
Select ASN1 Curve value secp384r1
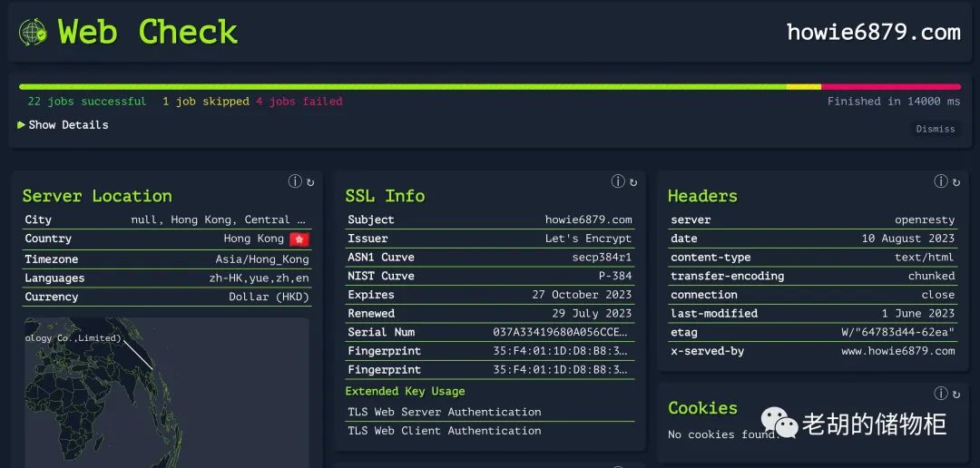pos(602,258)
